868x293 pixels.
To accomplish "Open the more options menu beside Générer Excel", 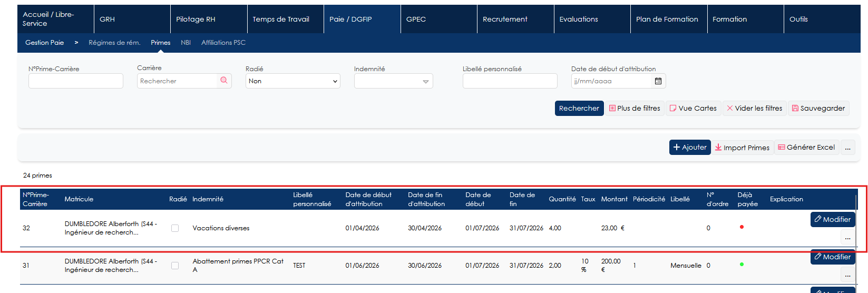I will click(x=847, y=148).
